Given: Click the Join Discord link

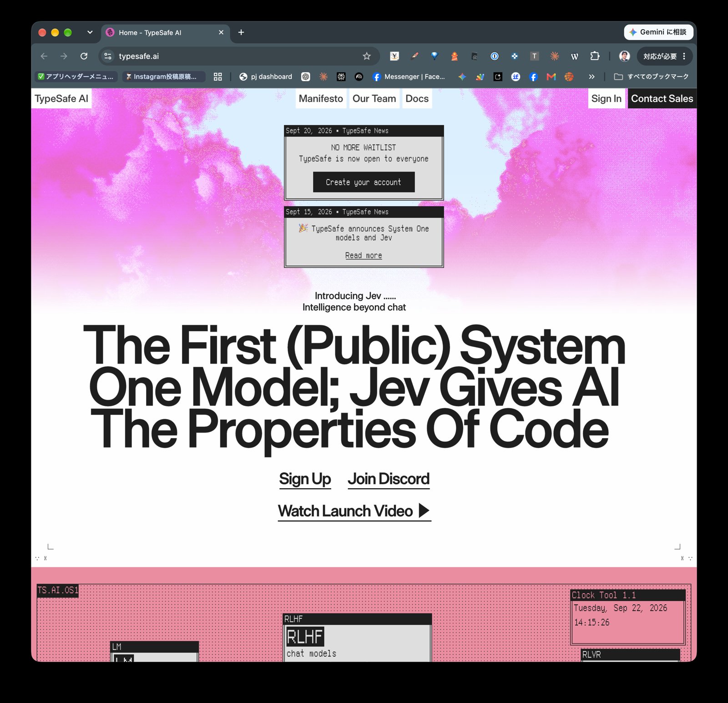Looking at the screenshot, I should [x=389, y=479].
